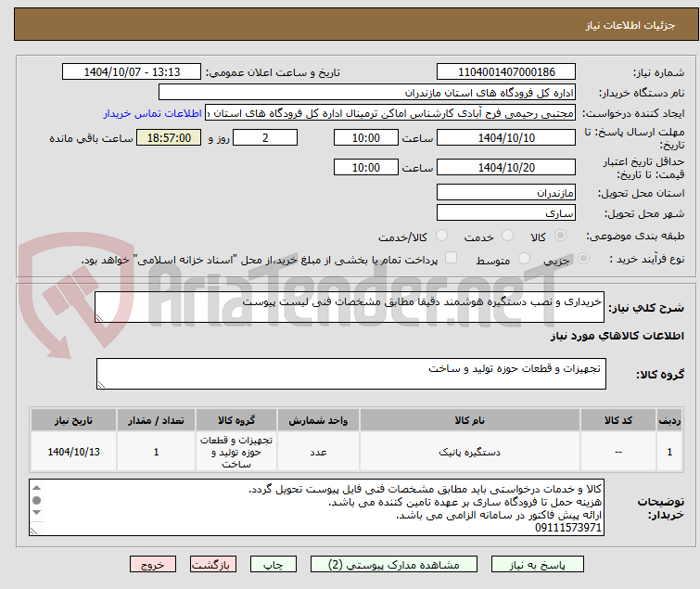Select the متوسط purchase type radio
700x589 pixels.
(x=524, y=259)
